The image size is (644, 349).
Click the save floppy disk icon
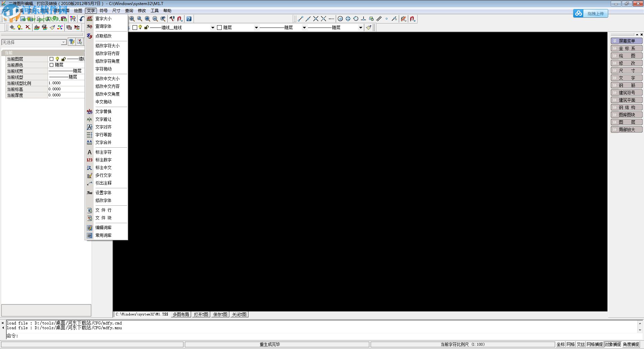pyautogui.click(x=22, y=19)
